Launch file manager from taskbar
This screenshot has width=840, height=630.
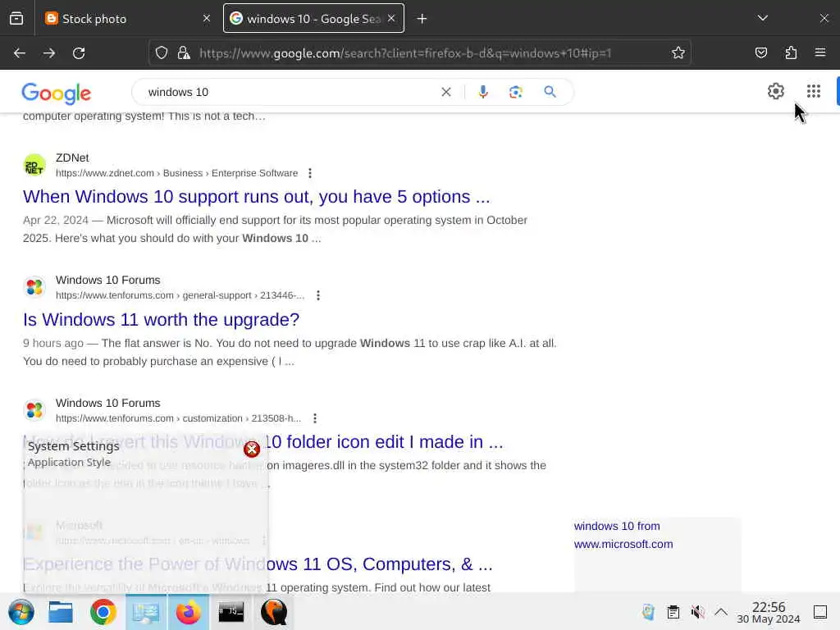[x=61, y=612]
